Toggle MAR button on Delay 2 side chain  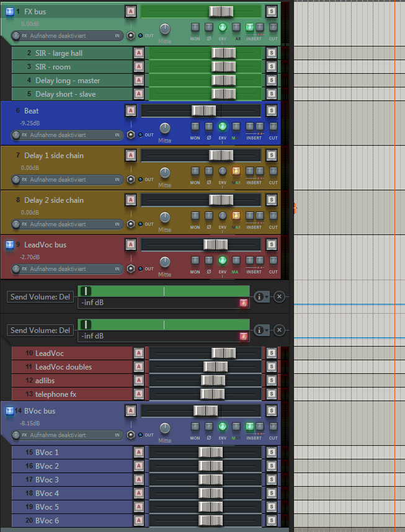tap(236, 216)
